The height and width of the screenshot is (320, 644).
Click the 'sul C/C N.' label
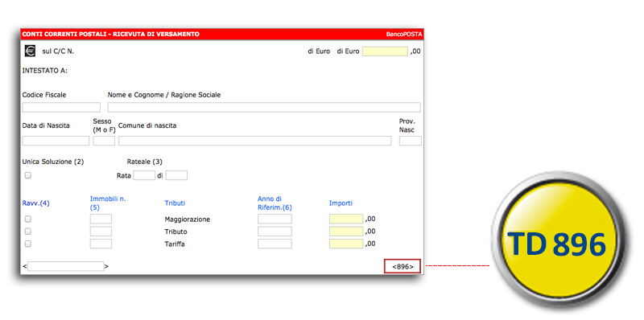pyautogui.click(x=58, y=51)
